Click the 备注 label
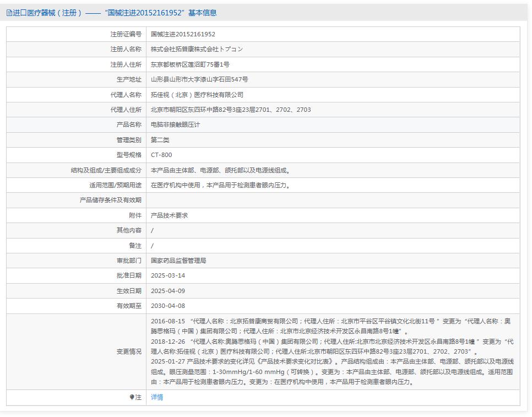This screenshot has height=417, width=532. coord(135,246)
